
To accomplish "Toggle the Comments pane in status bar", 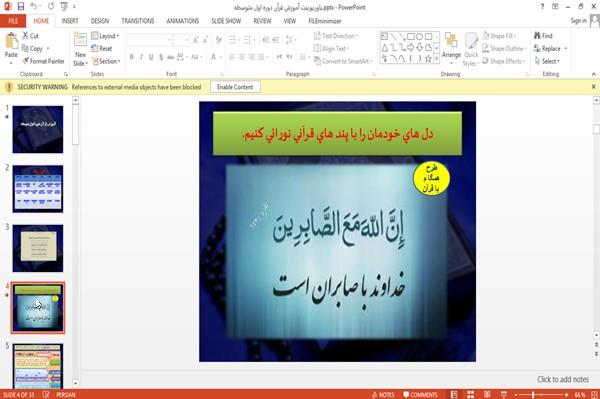I will click(x=420, y=395).
